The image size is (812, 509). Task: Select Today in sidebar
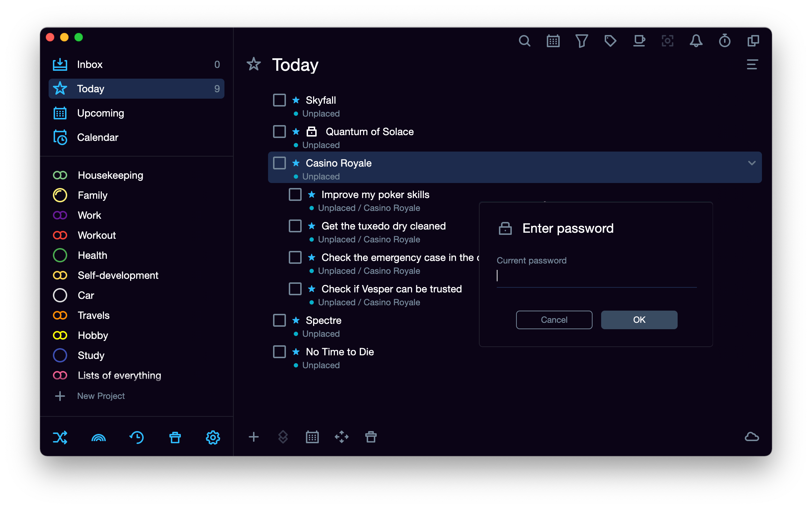click(x=137, y=89)
